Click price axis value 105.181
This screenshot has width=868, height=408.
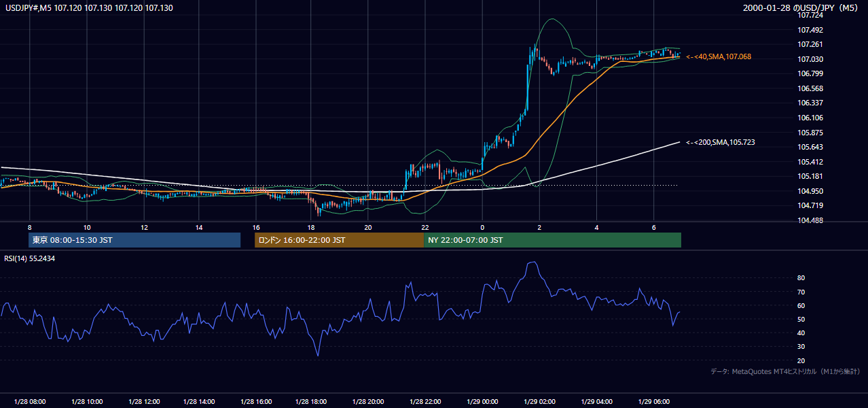[810, 176]
